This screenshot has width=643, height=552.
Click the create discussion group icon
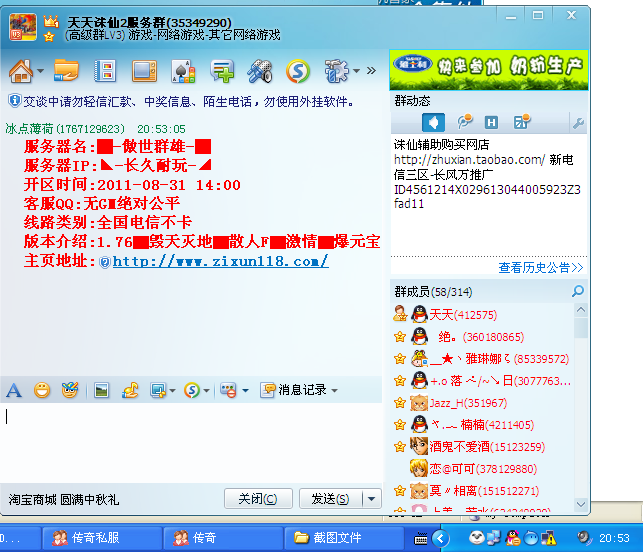(222, 71)
